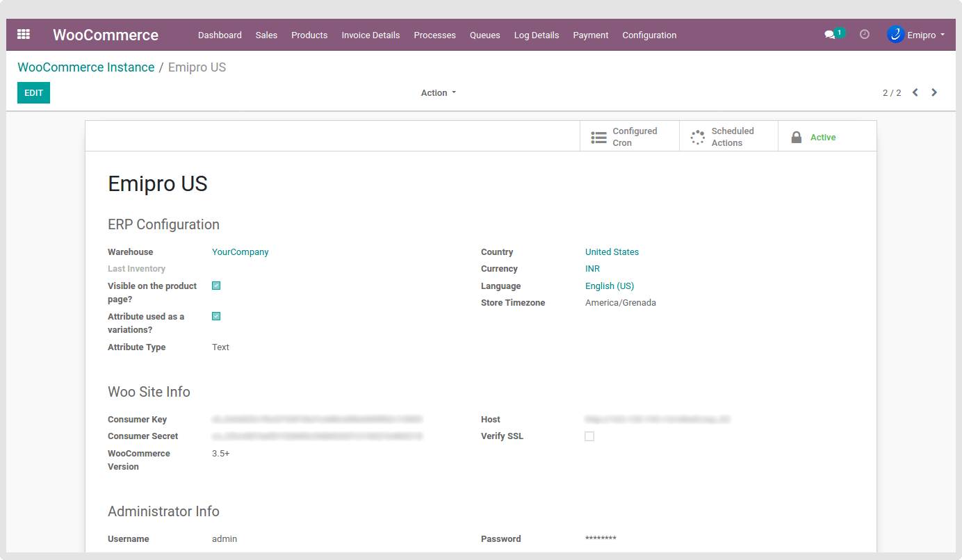Image resolution: width=962 pixels, height=560 pixels.
Task: Click the EDIT button
Action: 33,92
